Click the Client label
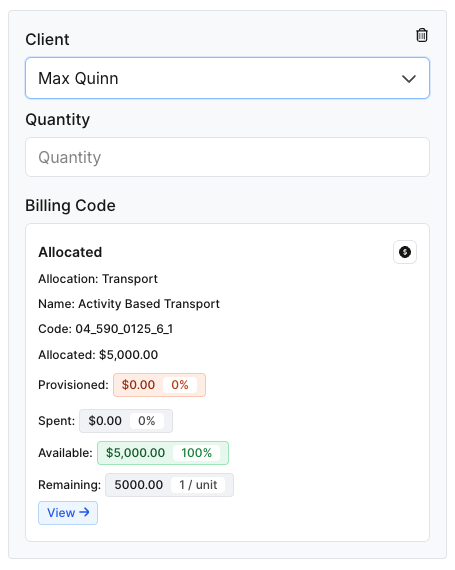This screenshot has height=570, width=455. [x=47, y=39]
